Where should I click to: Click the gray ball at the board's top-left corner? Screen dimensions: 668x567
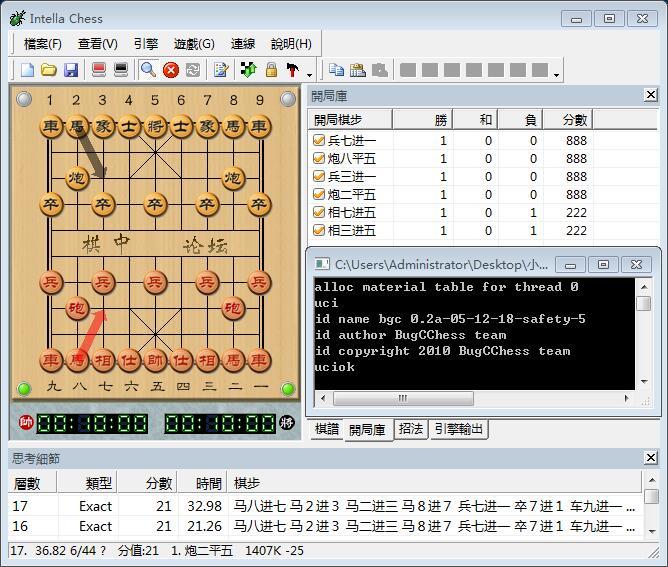tap(24, 99)
